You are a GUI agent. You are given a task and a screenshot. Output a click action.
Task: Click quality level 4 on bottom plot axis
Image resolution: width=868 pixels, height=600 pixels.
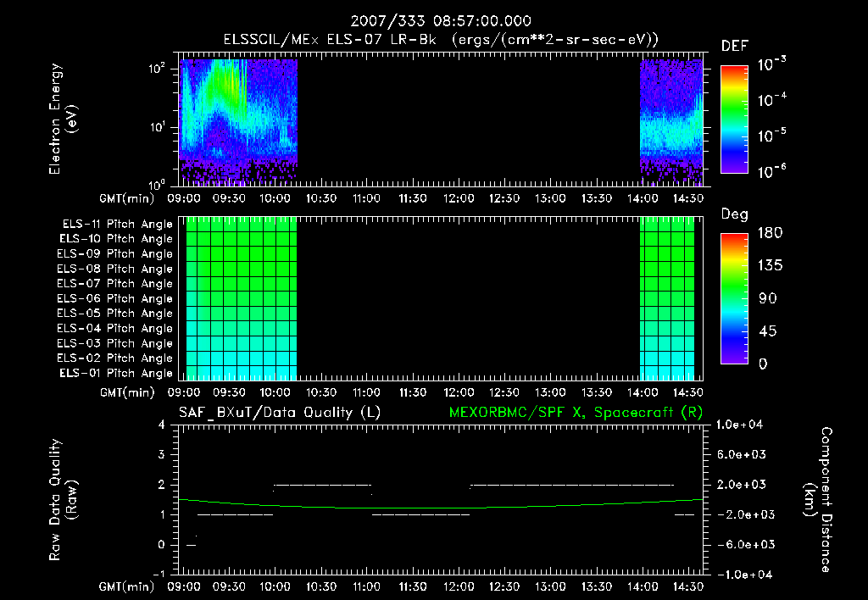pos(162,425)
